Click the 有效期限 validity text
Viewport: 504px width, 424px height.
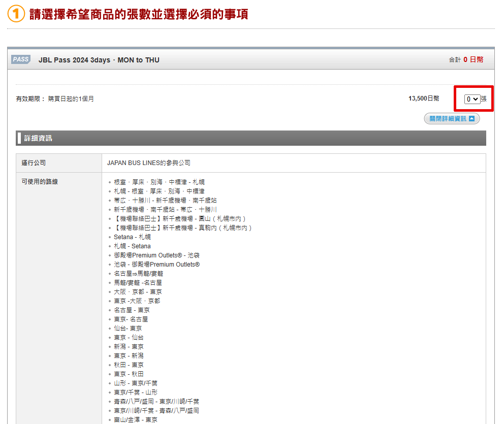coord(55,99)
